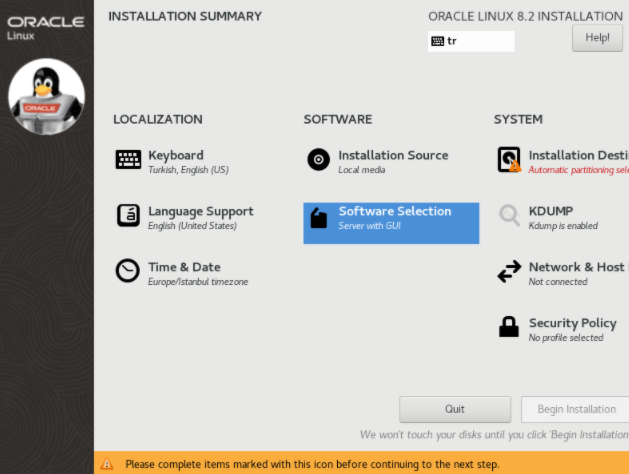Click the warning icon in the orange bar
The width and height of the screenshot is (629, 474).
(x=107, y=464)
